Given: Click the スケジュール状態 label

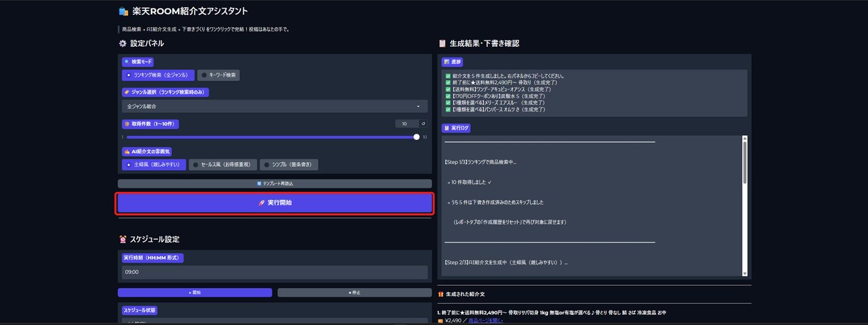Looking at the screenshot, I should coord(139,311).
